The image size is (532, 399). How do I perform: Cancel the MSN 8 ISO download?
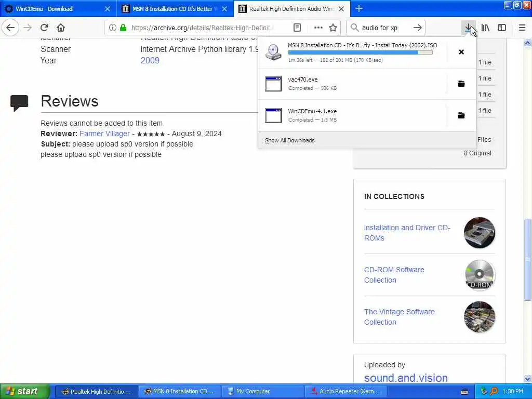(x=461, y=52)
